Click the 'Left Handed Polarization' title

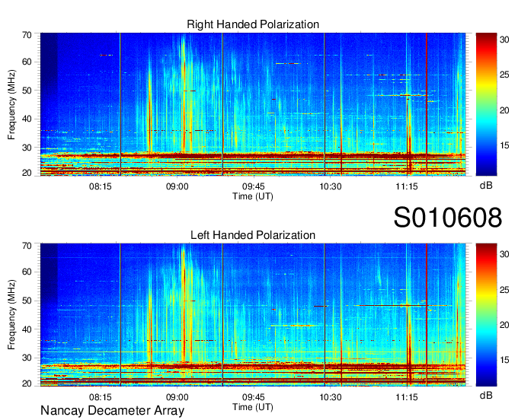click(x=253, y=235)
